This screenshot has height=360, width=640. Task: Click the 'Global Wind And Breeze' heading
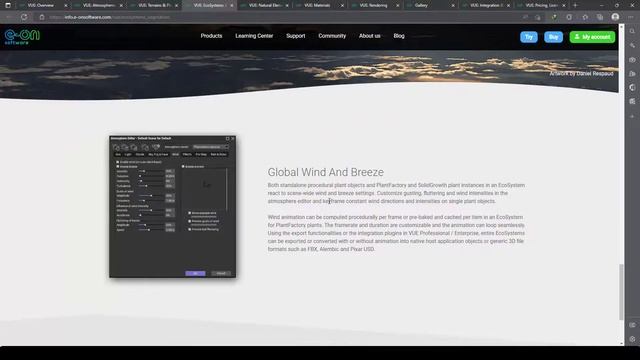[x=326, y=172]
